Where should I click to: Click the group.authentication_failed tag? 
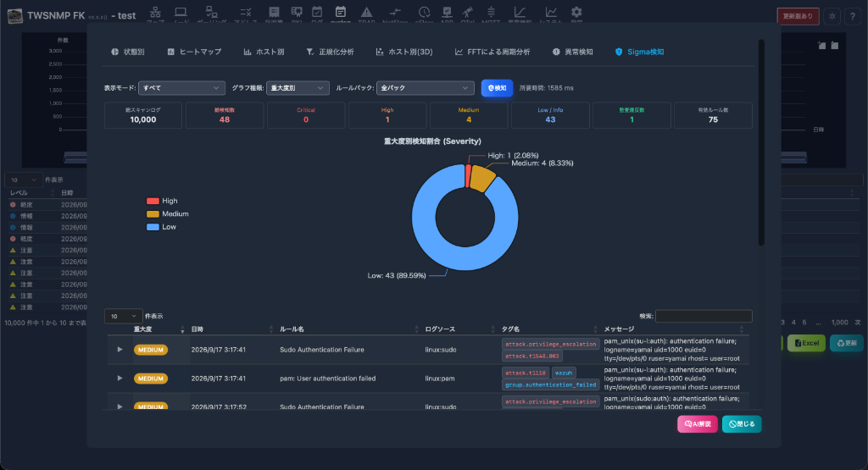pyautogui.click(x=551, y=384)
